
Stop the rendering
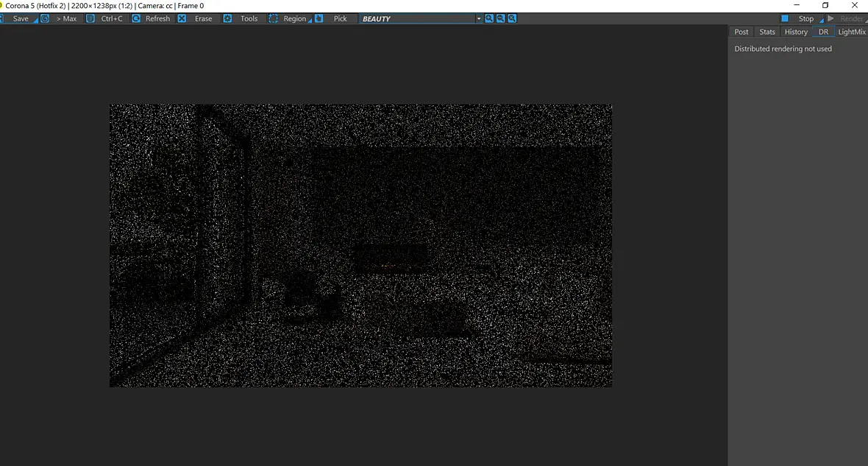(x=799, y=19)
